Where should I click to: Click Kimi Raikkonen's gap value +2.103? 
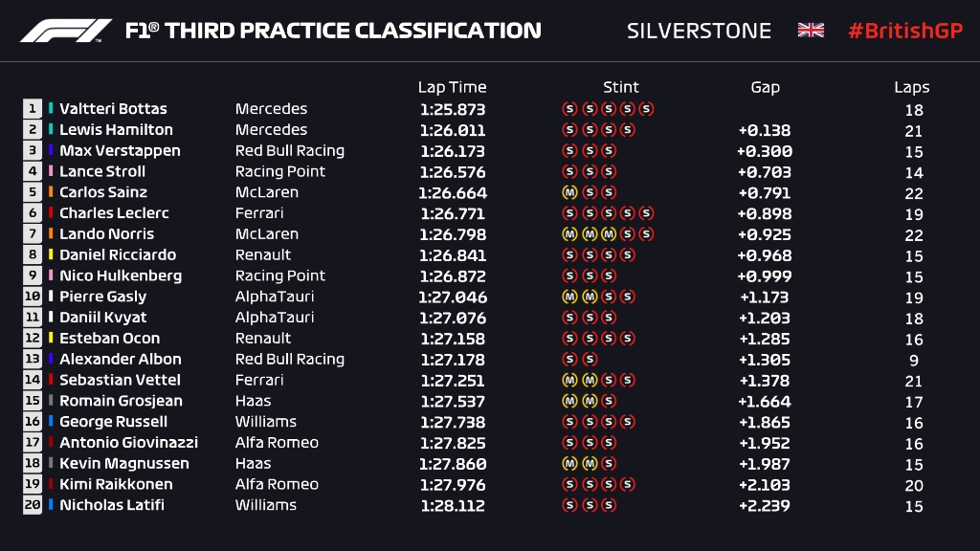765,485
